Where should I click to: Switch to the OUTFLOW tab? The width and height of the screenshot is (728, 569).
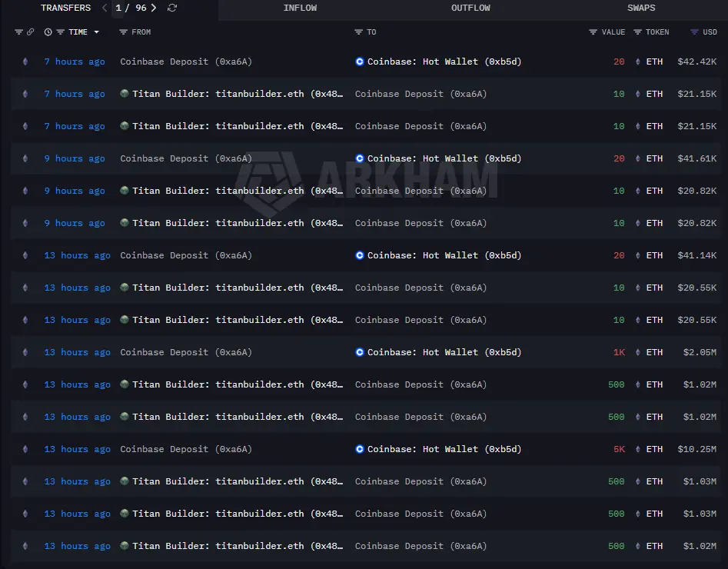pos(470,8)
